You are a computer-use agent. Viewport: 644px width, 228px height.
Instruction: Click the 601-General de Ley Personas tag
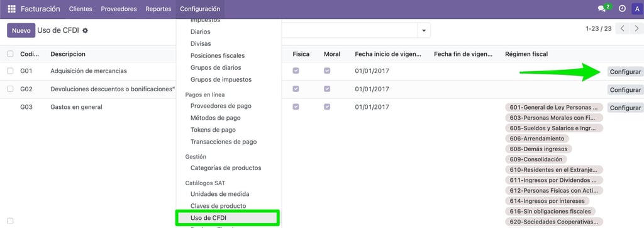553,107
